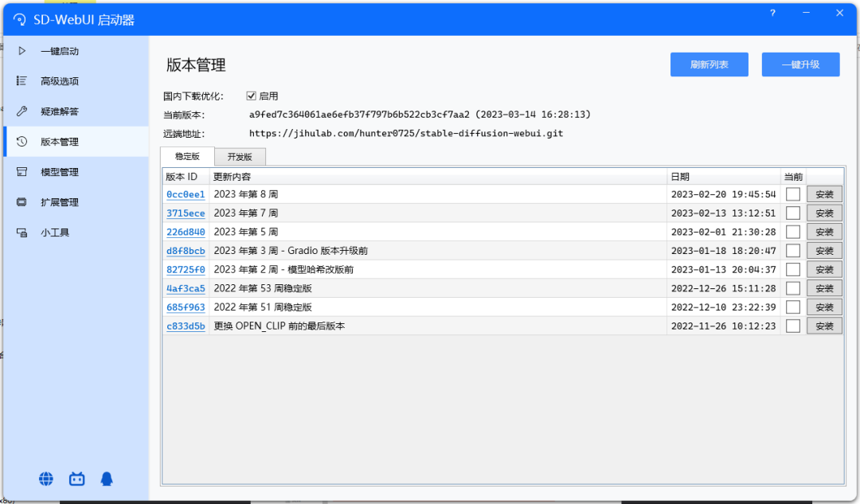Click the SD-WebUI launcher logo icon
The height and width of the screenshot is (504, 860).
pyautogui.click(x=20, y=20)
